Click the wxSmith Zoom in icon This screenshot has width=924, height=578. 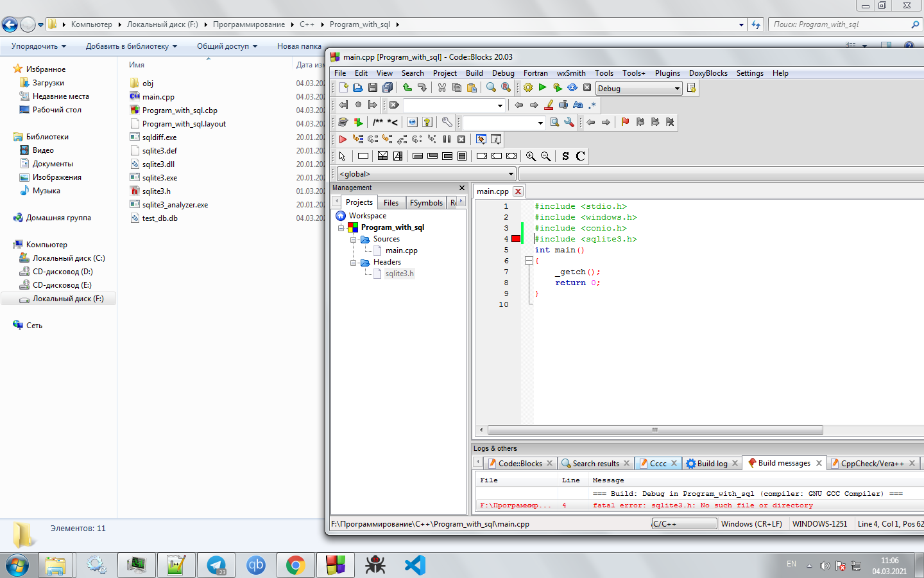(531, 156)
